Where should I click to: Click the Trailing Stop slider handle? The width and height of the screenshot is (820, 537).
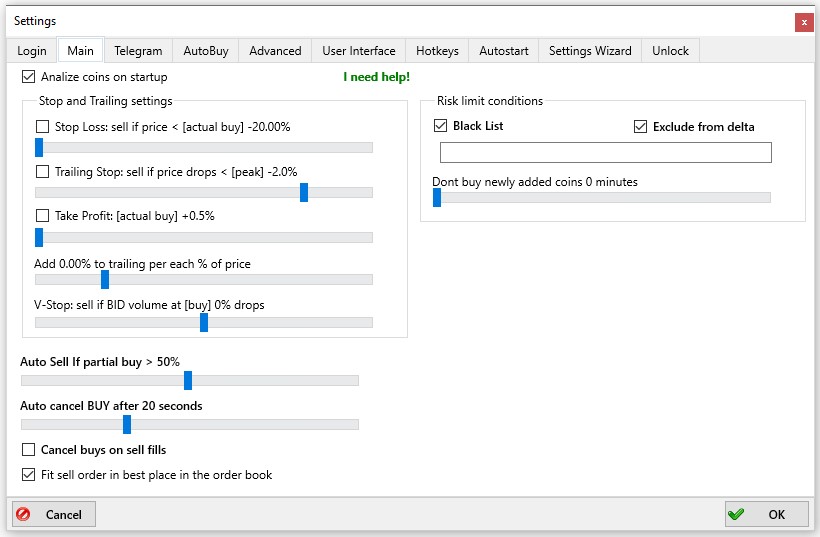coord(304,192)
